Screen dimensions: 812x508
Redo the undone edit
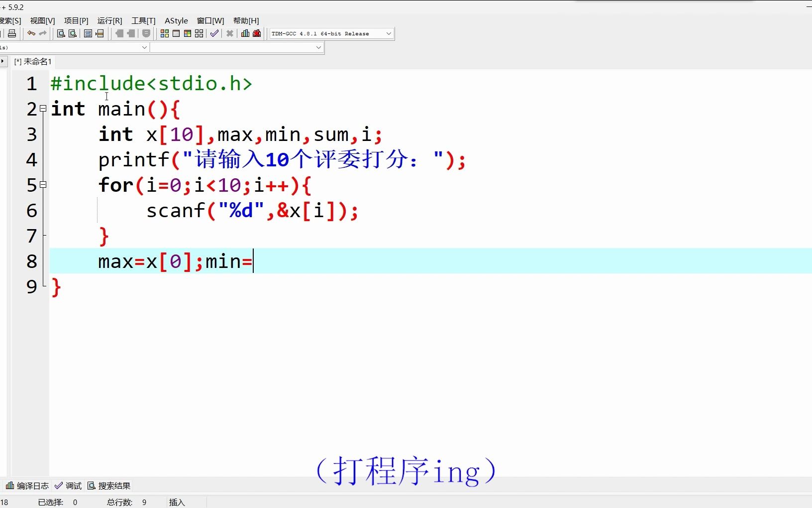pos(42,33)
